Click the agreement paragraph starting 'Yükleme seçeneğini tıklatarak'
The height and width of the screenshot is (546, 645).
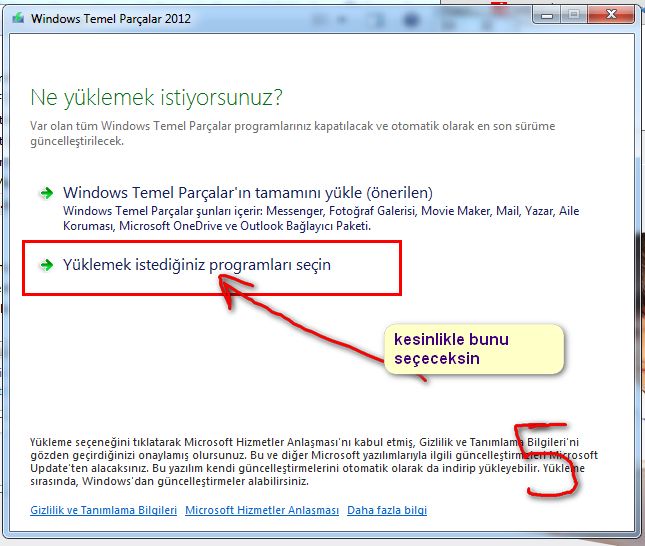coord(314,462)
